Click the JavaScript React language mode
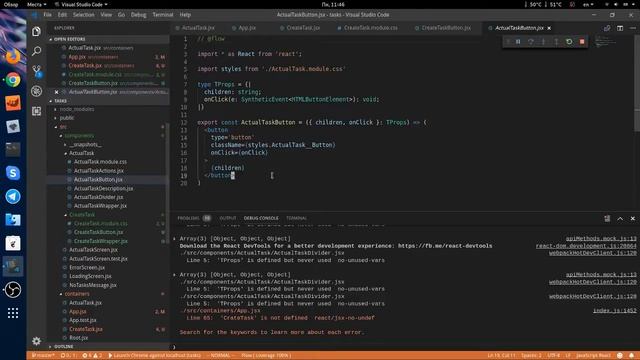640x360 pixels. coord(593,356)
